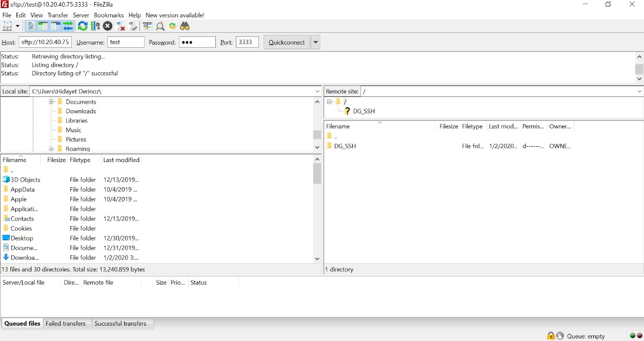This screenshot has width=644, height=341.
Task: Open the Local site path dropdown
Action: pos(317,91)
